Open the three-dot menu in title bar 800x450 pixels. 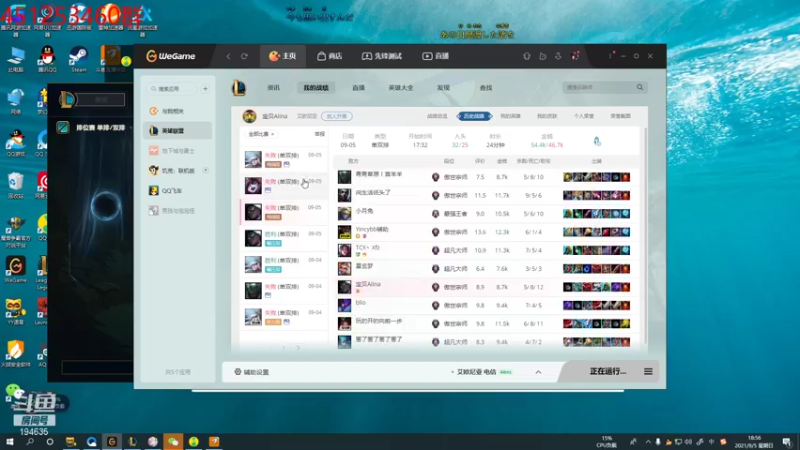pos(610,56)
